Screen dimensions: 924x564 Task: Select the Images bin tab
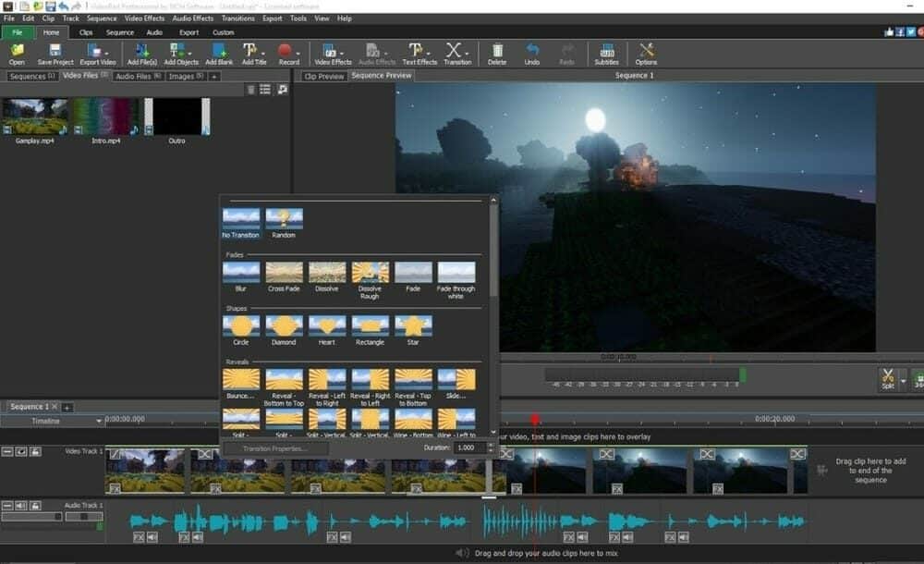pyautogui.click(x=186, y=76)
